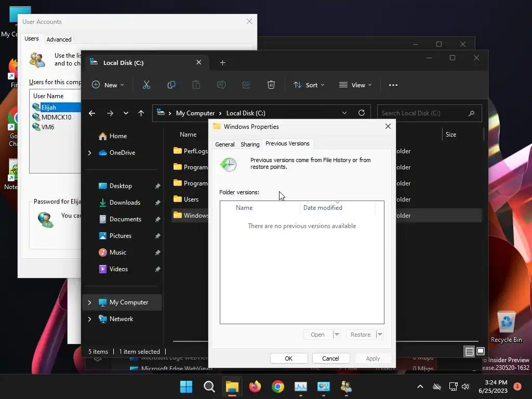Image resolution: width=532 pixels, height=399 pixels.
Task: Click Cancel in Windows Properties
Action: (x=330, y=358)
